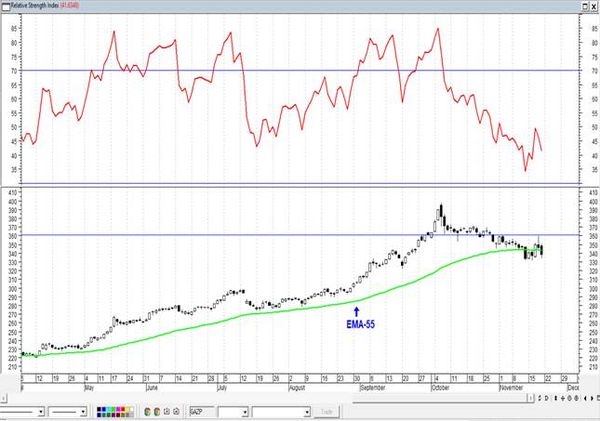Click the plus crosshair icon in chart controls
Screen dimensions: 600x421
coord(563,398)
